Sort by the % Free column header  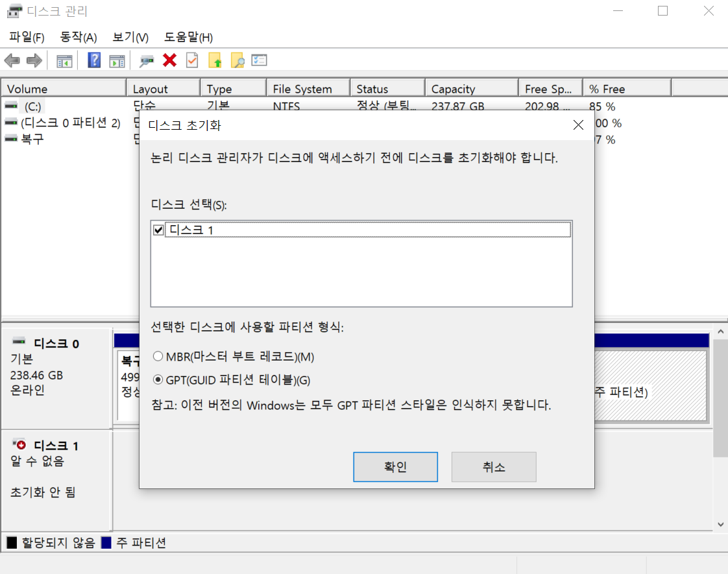627,89
